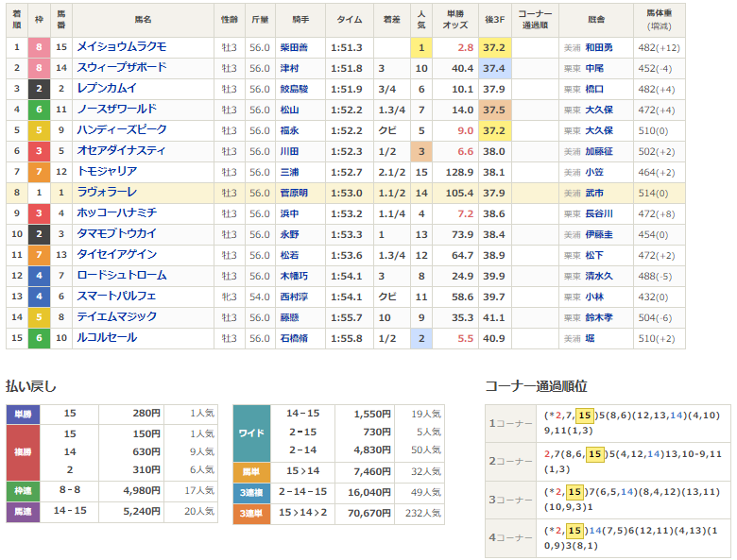The image size is (737, 560).
Task: Click the 後3F column header
Action: click(494, 20)
